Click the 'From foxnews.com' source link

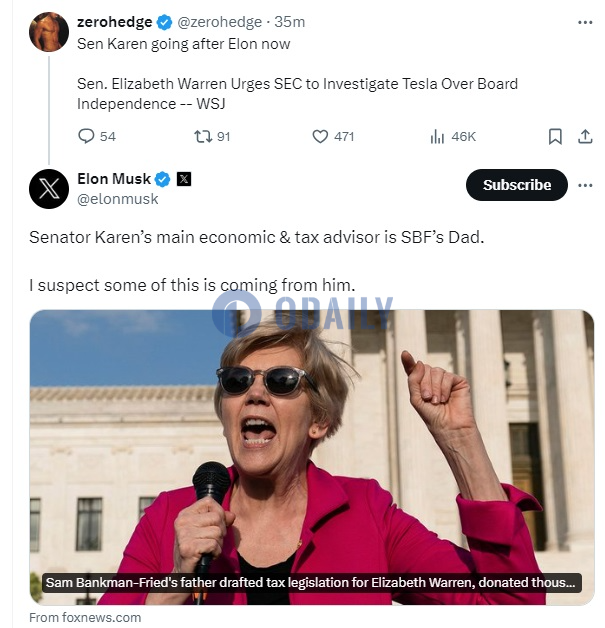(x=85, y=617)
